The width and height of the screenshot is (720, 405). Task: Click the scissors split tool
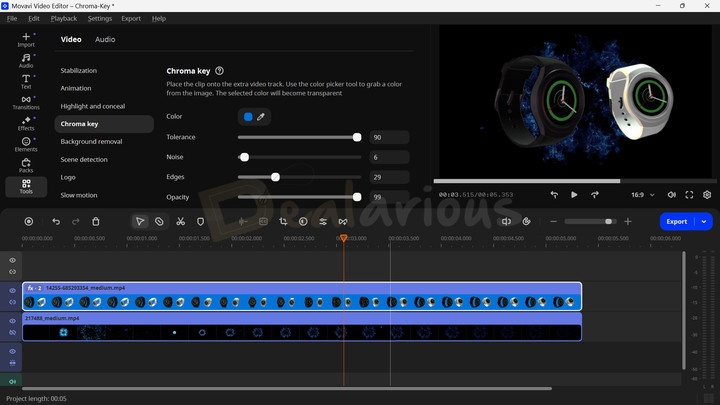pos(180,221)
